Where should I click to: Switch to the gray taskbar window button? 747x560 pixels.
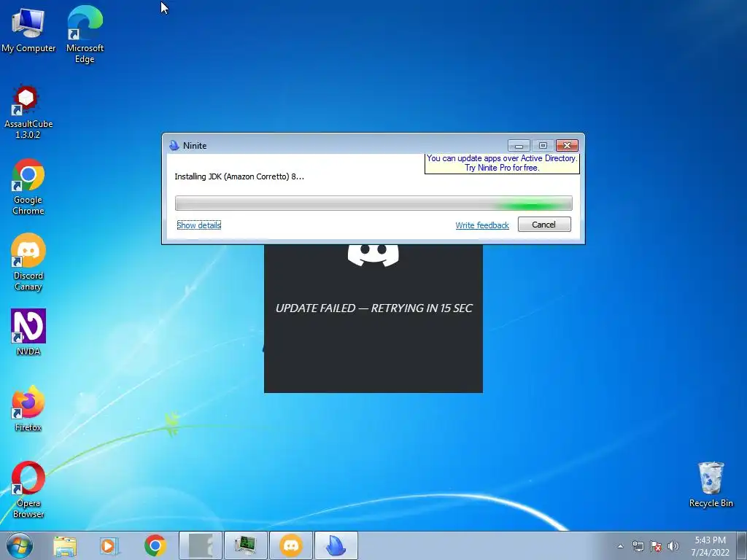click(201, 545)
